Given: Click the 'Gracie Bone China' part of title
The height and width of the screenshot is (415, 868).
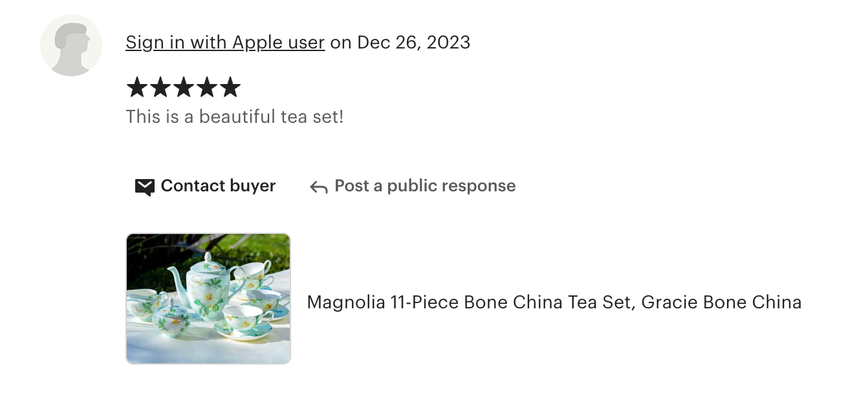Looking at the screenshot, I should click(x=721, y=302).
